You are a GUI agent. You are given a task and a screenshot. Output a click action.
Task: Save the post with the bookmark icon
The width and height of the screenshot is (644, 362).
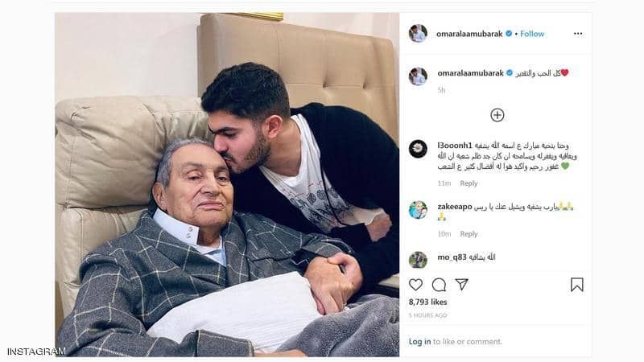click(576, 285)
